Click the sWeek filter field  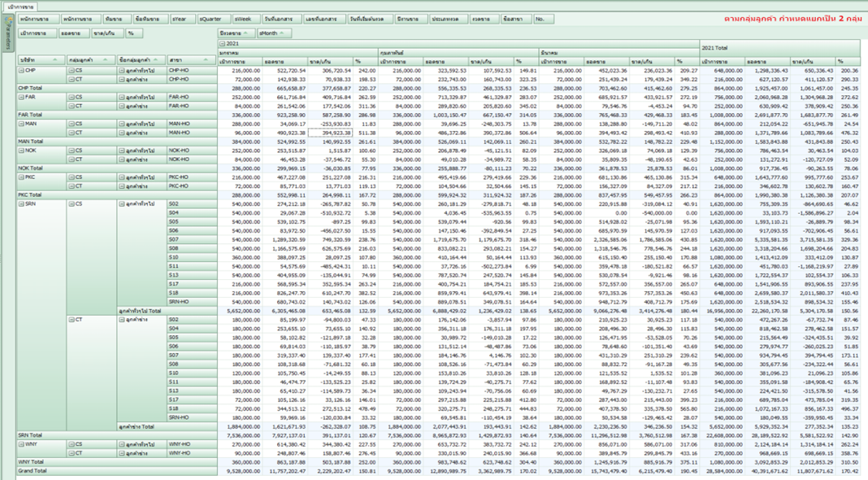[x=242, y=19]
